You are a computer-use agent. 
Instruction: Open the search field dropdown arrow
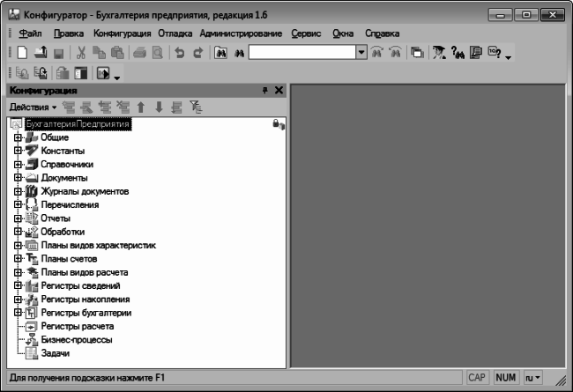(x=361, y=53)
